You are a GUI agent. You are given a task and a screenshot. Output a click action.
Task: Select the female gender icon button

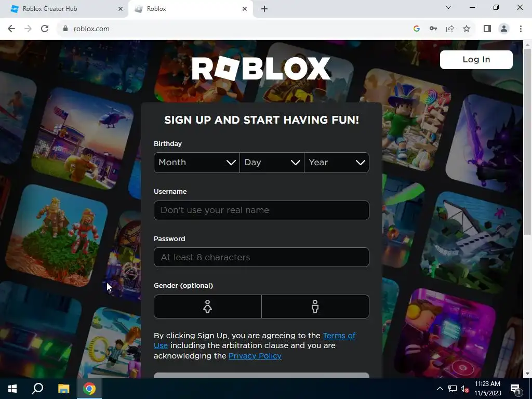click(x=208, y=307)
